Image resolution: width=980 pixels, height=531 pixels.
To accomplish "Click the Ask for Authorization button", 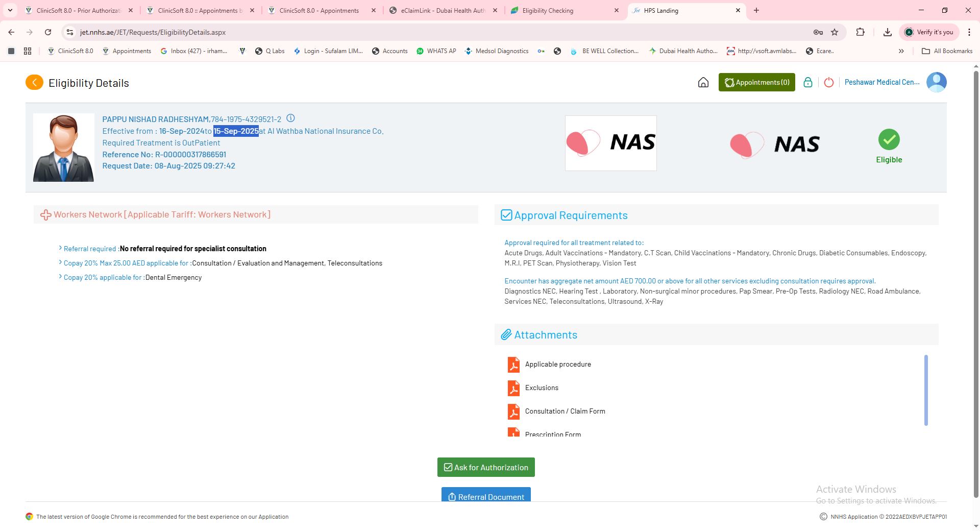I will pos(486,468).
